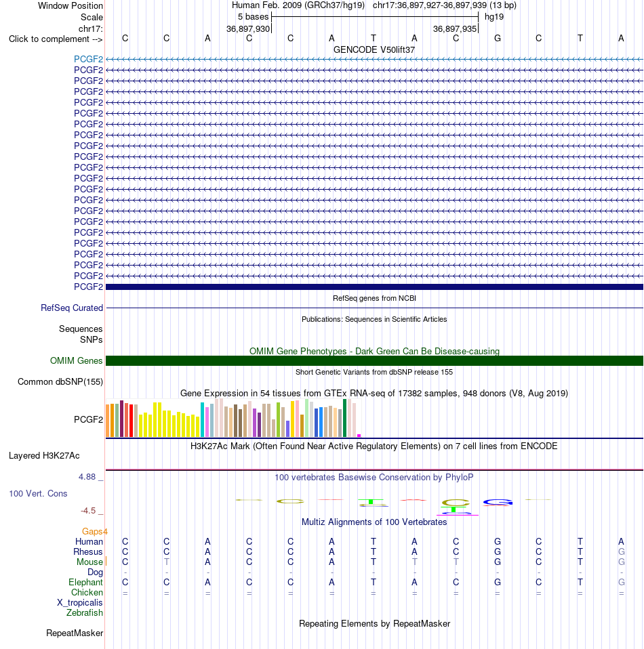Open the "RefSeq genes from NCBI" track title

click(374, 298)
